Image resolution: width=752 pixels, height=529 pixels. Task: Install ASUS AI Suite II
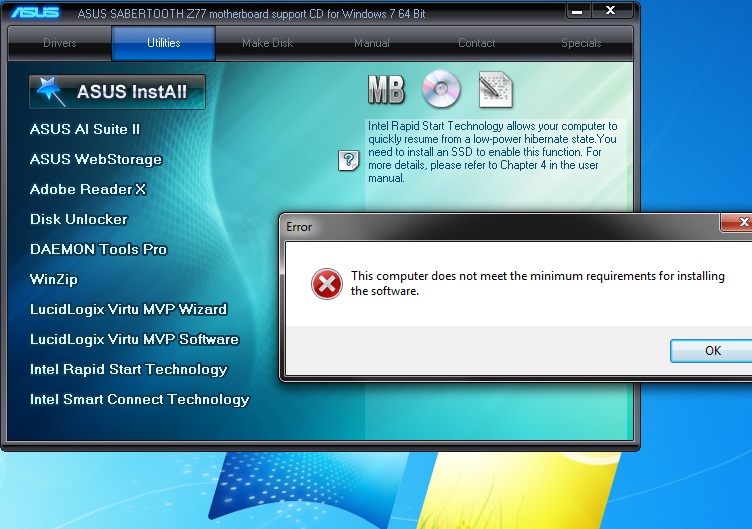tap(85, 129)
